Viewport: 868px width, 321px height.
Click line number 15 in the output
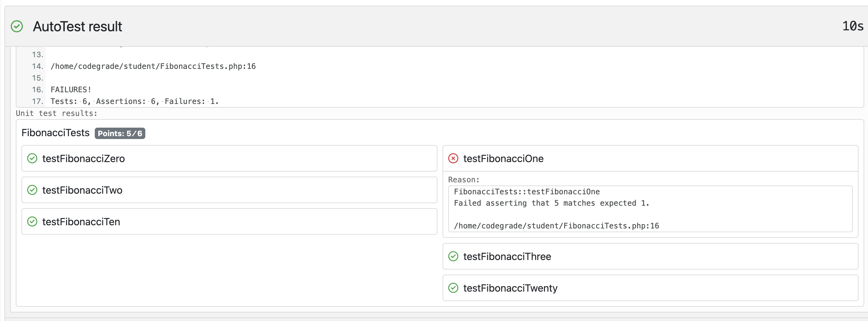point(38,78)
